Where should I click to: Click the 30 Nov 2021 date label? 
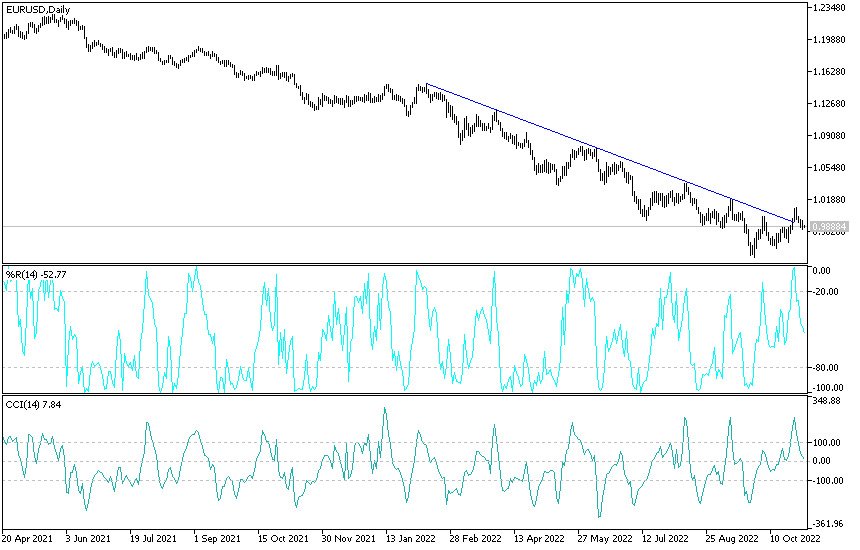(x=348, y=538)
